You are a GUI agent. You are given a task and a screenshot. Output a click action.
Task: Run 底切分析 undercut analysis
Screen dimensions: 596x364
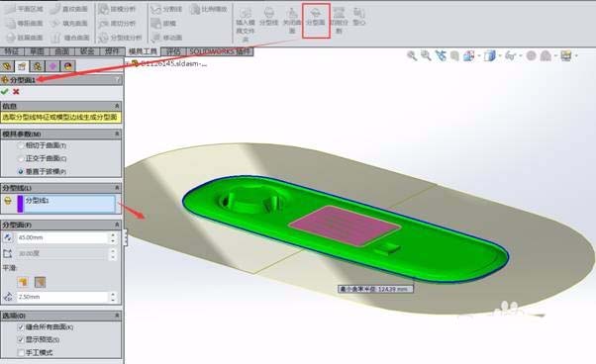coord(117,23)
